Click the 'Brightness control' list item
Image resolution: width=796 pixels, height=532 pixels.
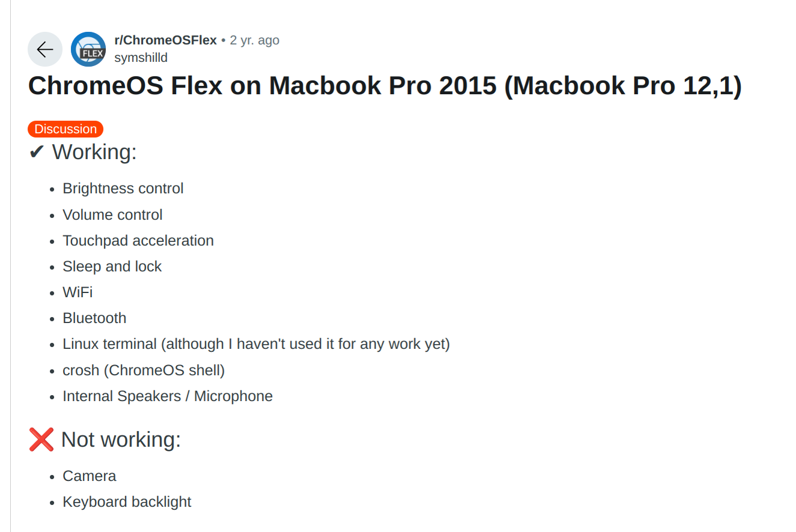[123, 189]
